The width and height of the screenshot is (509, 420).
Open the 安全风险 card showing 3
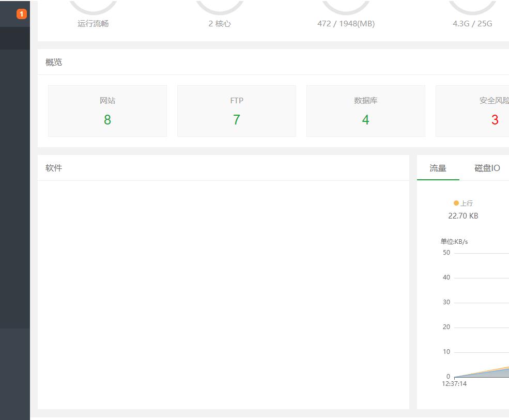[x=472, y=111]
